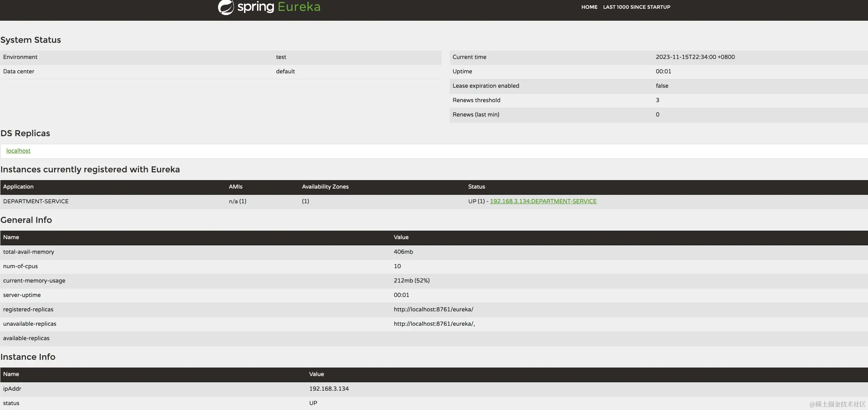Viewport: 868px width, 410px height.
Task: Click the AMIs column header
Action: click(236, 187)
